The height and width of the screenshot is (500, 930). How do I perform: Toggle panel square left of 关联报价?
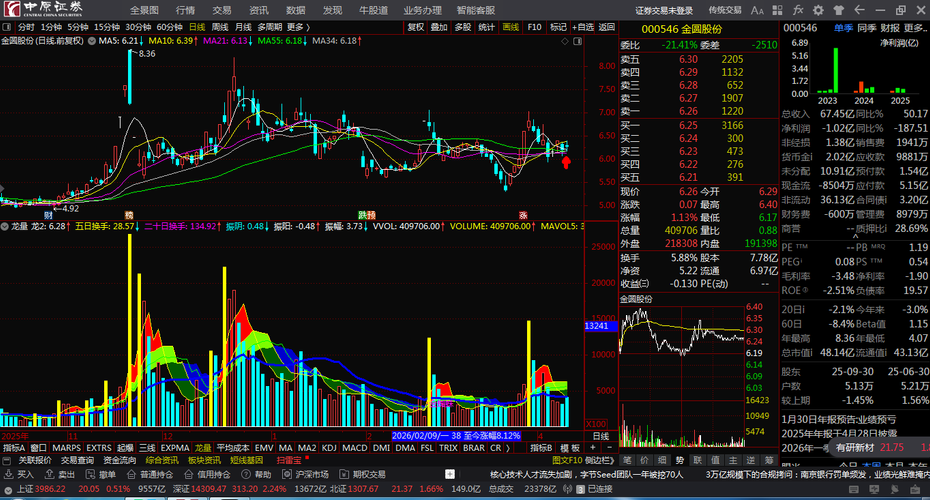[7, 461]
